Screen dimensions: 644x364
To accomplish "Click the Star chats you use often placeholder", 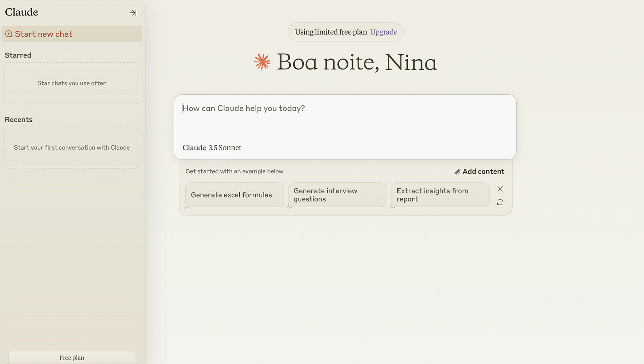I will (72, 83).
